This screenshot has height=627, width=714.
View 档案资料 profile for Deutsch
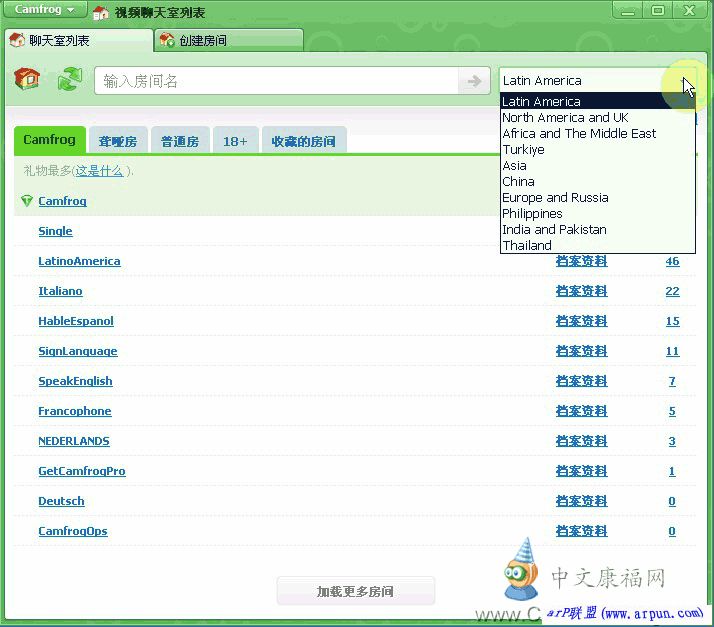[x=581, y=501]
